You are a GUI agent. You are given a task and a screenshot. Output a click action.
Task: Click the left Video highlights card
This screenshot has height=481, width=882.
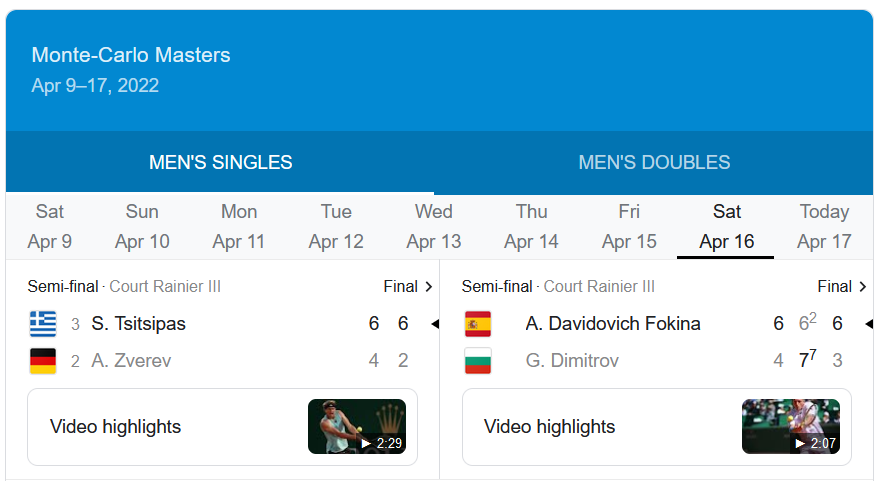[x=222, y=427]
